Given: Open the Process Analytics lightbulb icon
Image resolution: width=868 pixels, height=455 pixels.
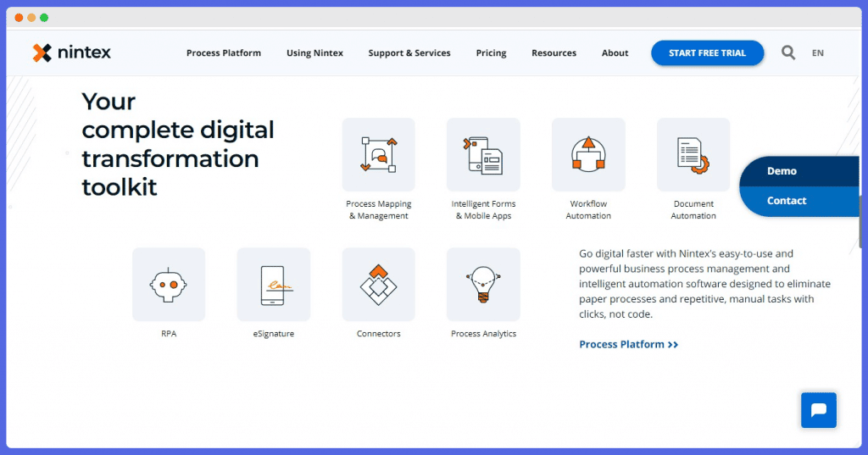Looking at the screenshot, I should (x=483, y=285).
